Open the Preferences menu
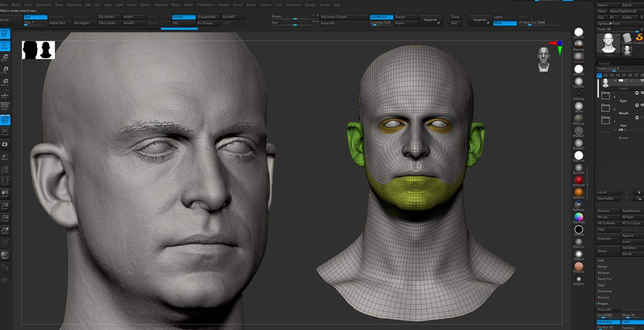 point(205,5)
